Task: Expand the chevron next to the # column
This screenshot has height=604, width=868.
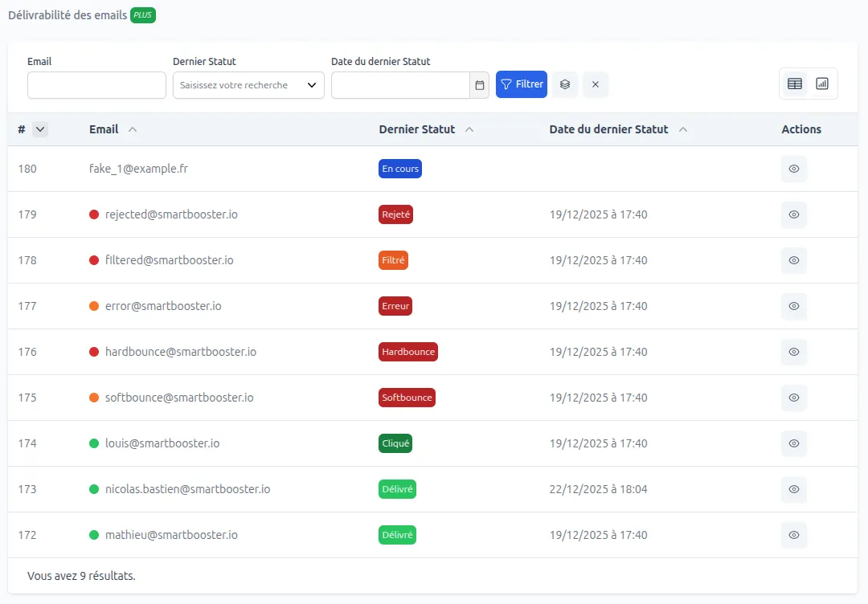Action: 40,129
